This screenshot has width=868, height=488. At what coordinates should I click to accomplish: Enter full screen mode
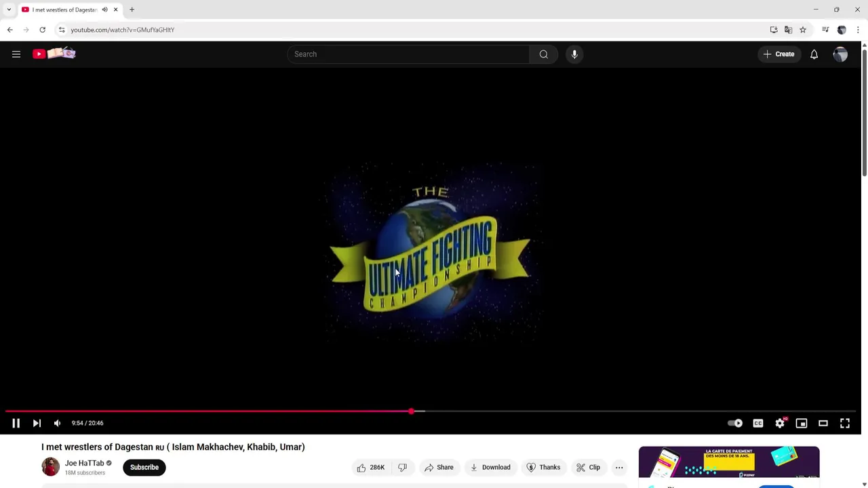[845, 423]
